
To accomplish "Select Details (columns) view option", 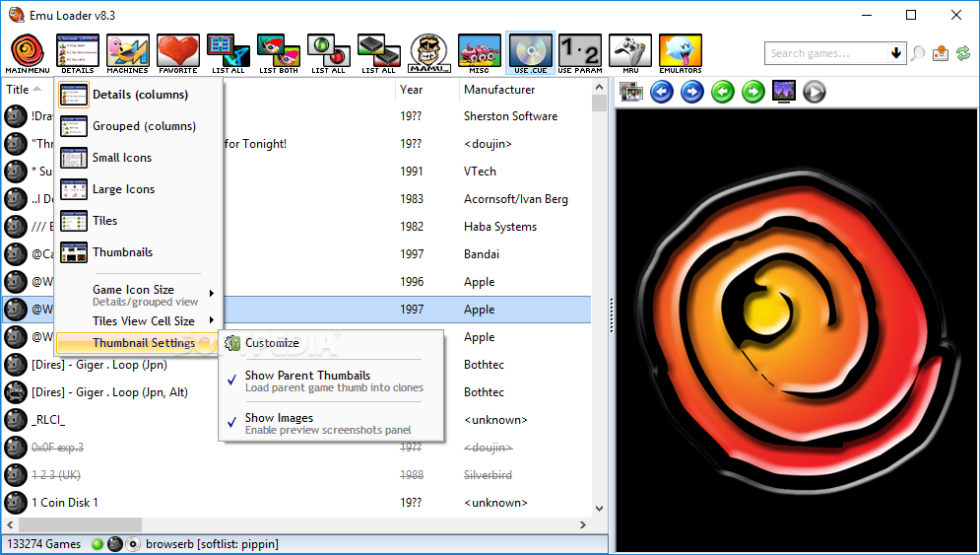I will tap(140, 95).
